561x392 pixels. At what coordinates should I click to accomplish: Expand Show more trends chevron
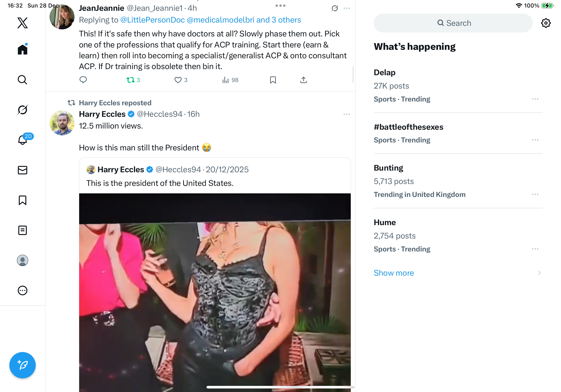[539, 273]
